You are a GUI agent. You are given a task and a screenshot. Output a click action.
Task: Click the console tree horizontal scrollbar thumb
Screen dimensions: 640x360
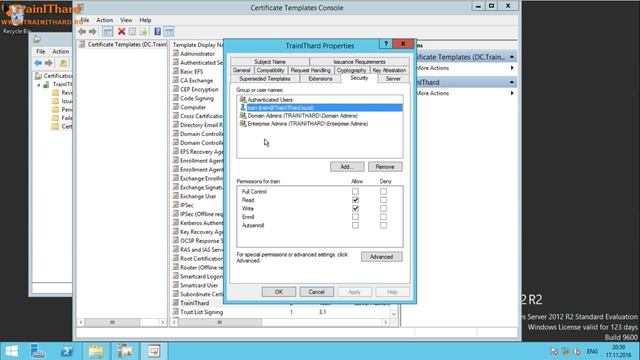[112, 322]
